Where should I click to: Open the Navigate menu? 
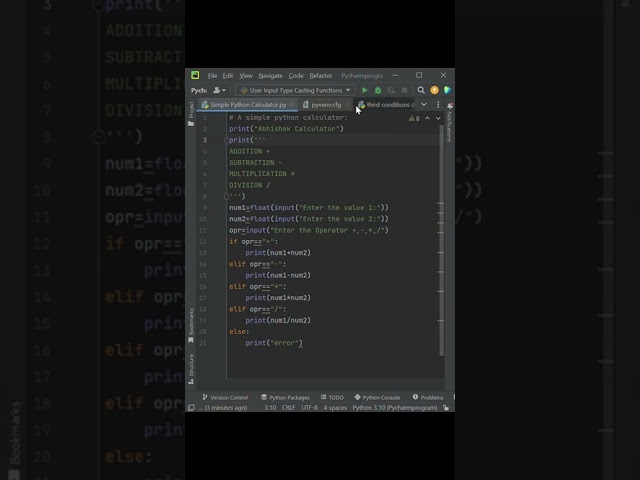[x=270, y=76]
